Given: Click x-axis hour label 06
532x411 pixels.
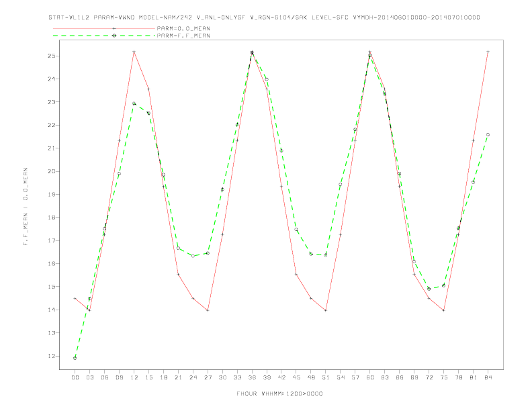Looking at the screenshot, I should point(105,377).
